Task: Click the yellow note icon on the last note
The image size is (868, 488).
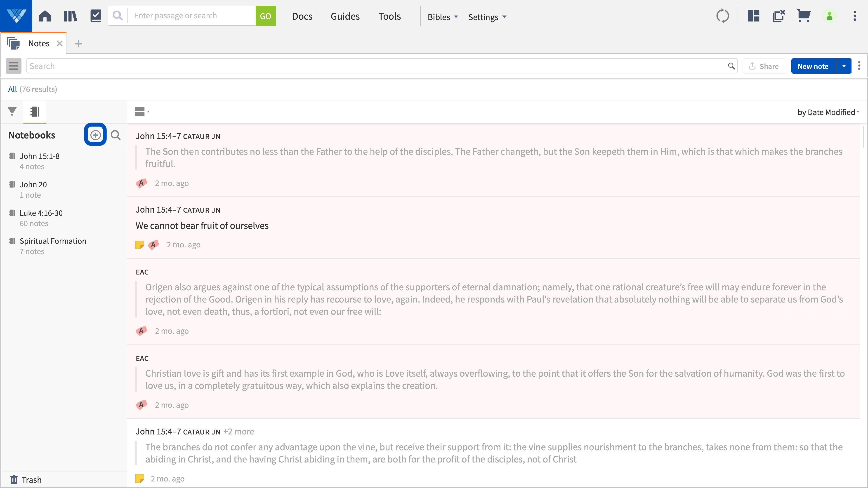Action: pos(139,479)
